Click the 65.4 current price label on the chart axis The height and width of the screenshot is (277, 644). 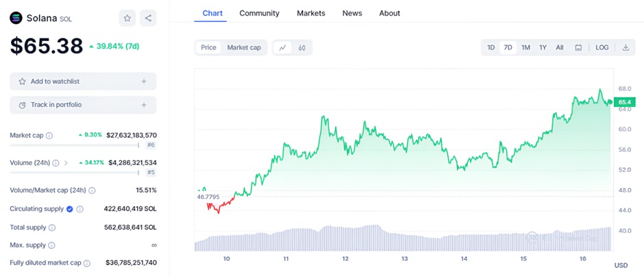625,101
